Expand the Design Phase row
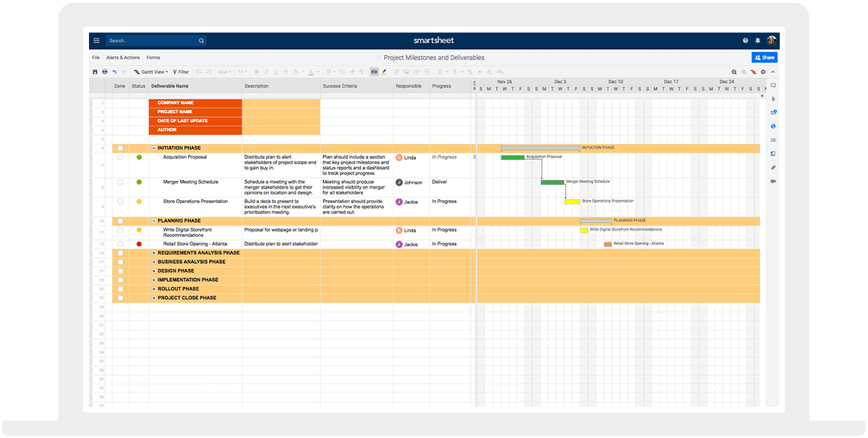 153,271
